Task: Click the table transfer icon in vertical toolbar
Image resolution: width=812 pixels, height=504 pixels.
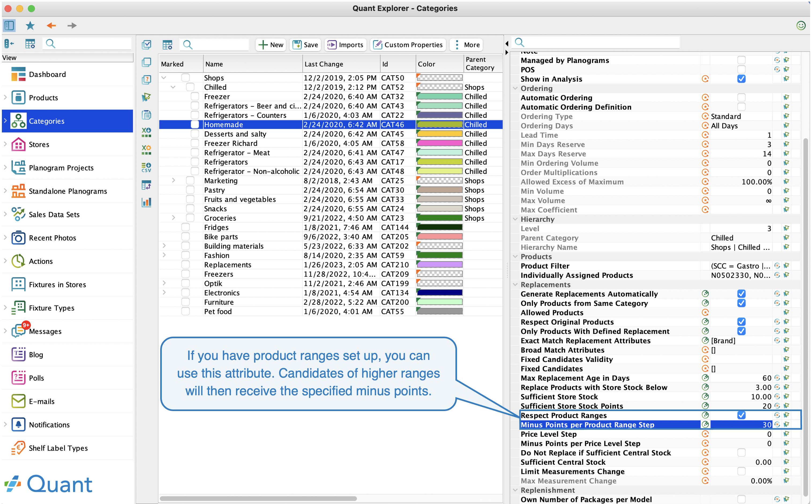Action: (146, 185)
